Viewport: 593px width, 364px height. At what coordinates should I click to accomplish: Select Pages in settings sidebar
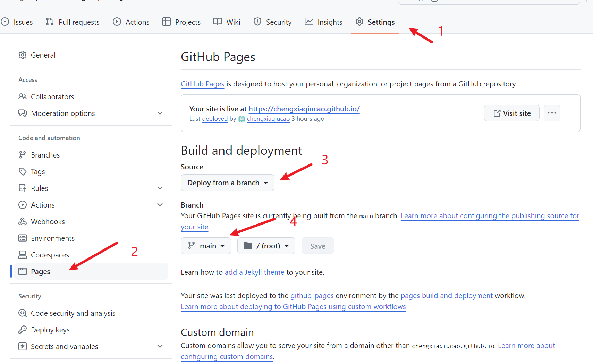[91, 271]
